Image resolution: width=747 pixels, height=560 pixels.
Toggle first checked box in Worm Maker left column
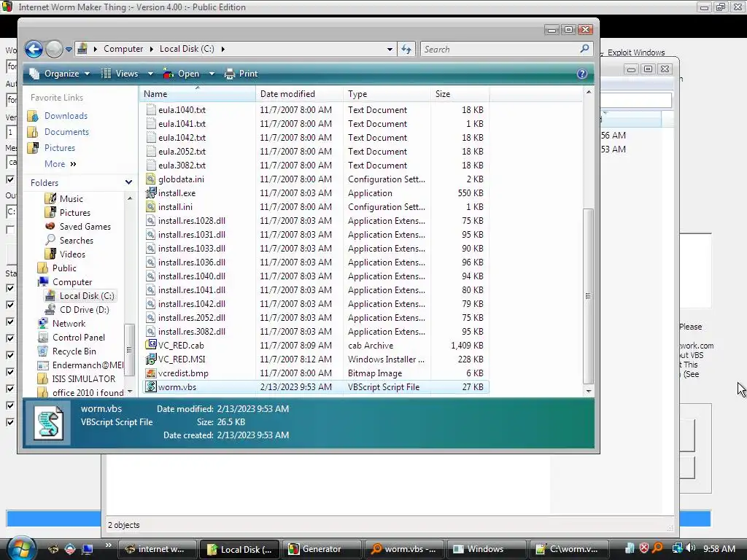tap(10, 179)
